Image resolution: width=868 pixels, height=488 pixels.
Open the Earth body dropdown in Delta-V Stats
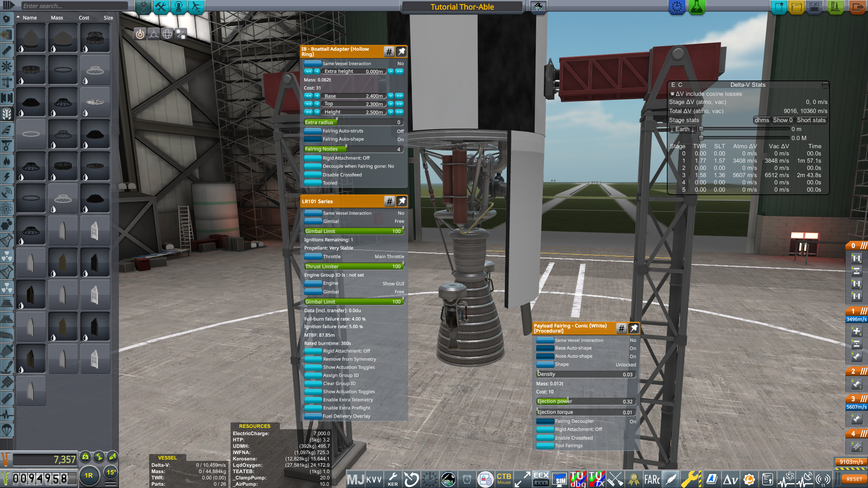(682, 129)
